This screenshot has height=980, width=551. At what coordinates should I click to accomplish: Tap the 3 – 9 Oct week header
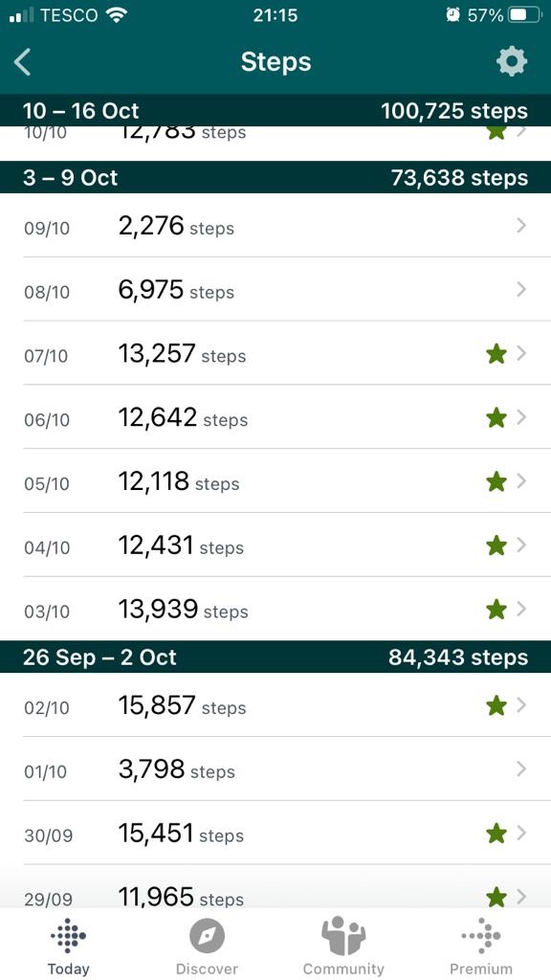click(x=275, y=177)
